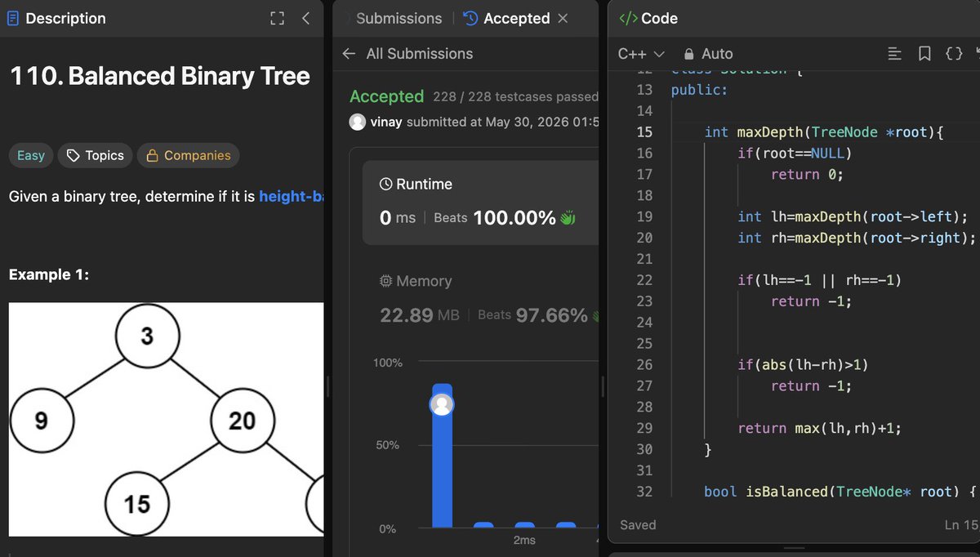The height and width of the screenshot is (557, 980).
Task: Click the curly braces icon in code toolbar
Action: [x=954, y=53]
